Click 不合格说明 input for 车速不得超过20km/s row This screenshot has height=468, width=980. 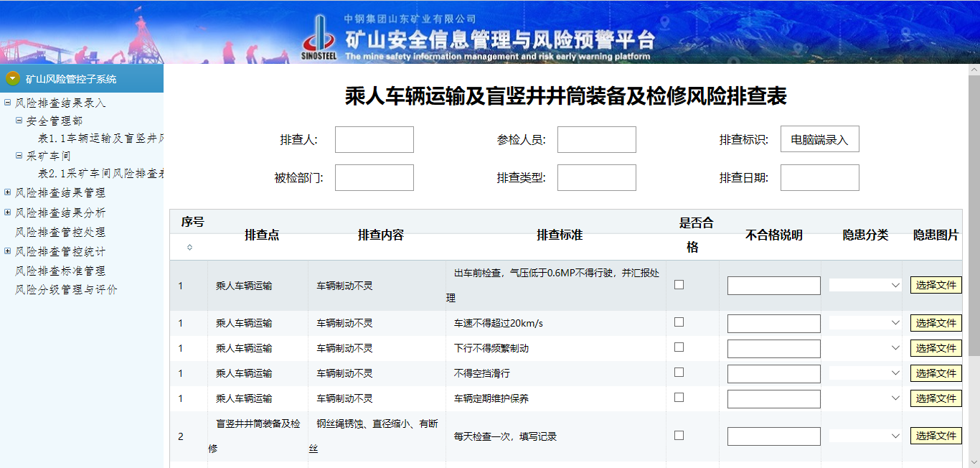[x=774, y=324]
